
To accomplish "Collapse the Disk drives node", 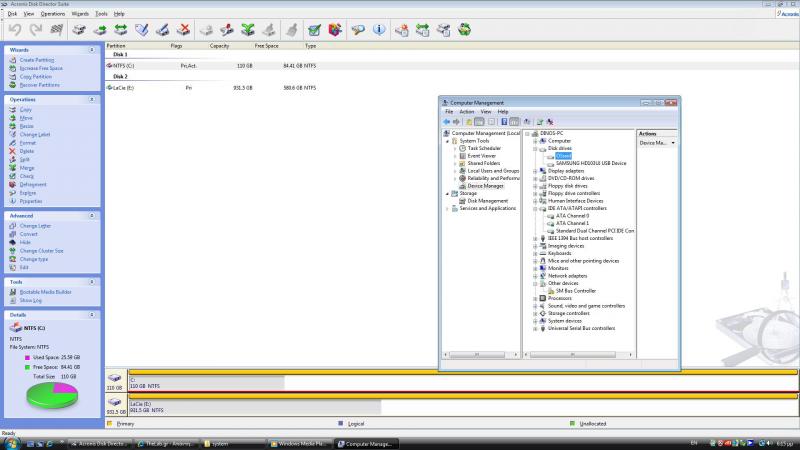I will point(535,148).
